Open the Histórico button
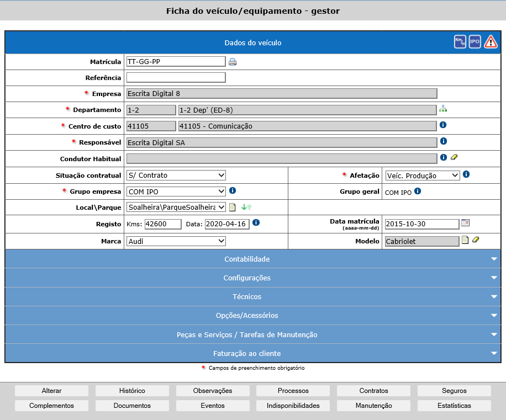Image resolution: width=506 pixels, height=420 pixels. tap(132, 391)
